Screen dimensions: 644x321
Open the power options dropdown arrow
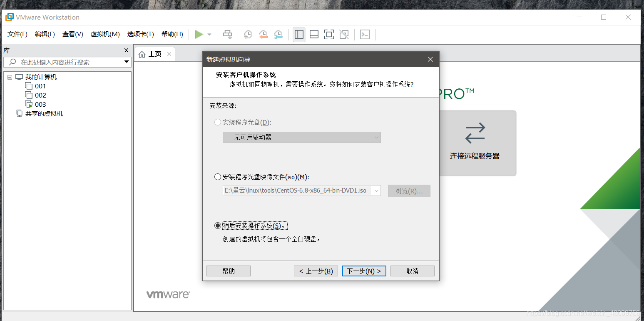click(x=209, y=35)
